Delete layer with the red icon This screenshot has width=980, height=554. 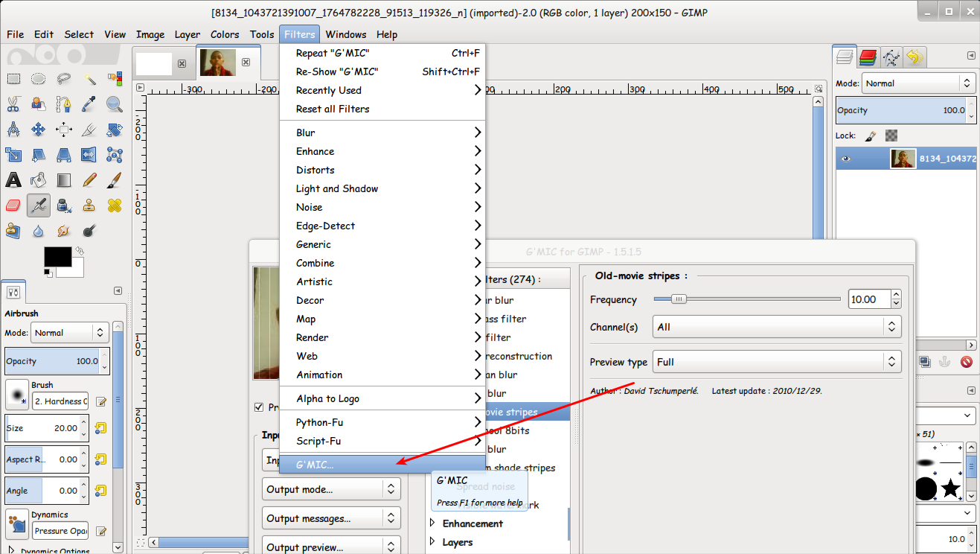[x=966, y=362]
